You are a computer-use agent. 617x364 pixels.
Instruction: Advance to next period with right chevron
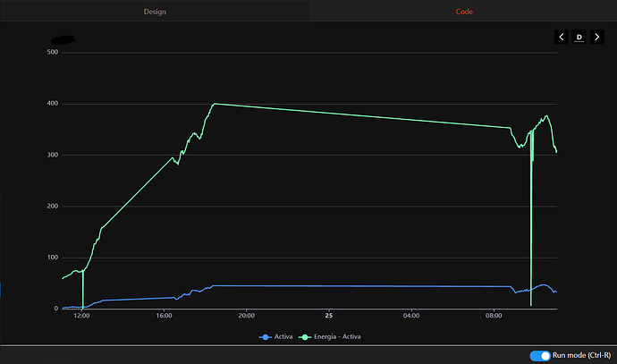coord(596,37)
